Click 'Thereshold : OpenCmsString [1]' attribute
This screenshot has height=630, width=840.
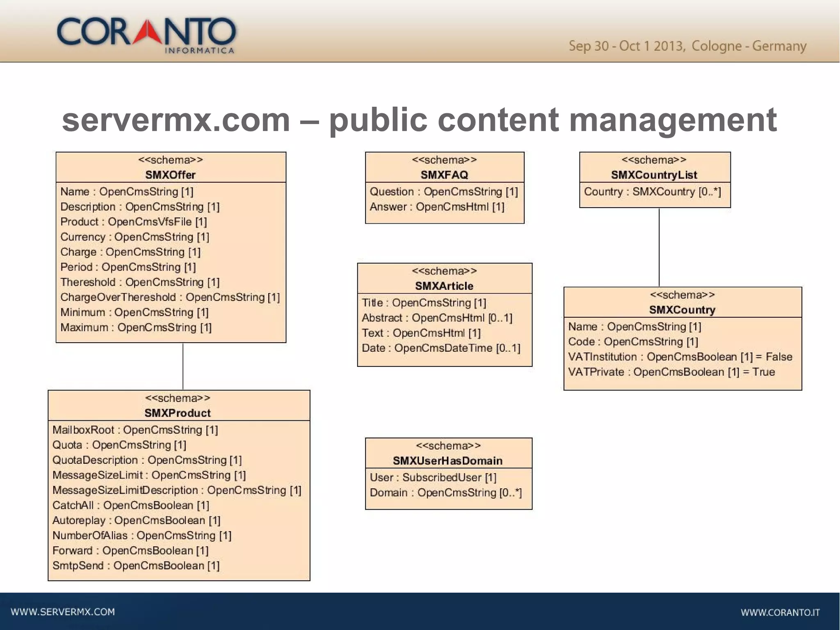[140, 282]
